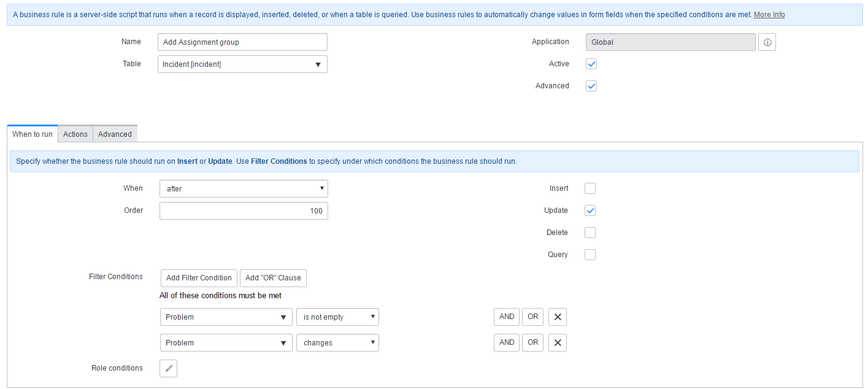Enable the Insert checkbox
Screen dimensions: 868x389
[590, 188]
